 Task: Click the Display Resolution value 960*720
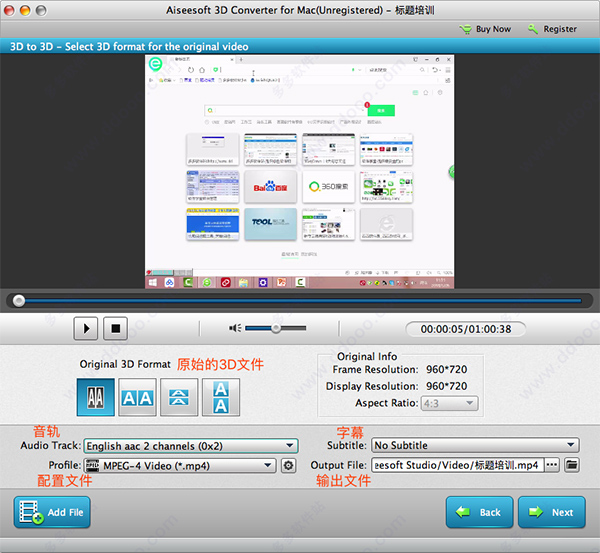[x=447, y=386]
